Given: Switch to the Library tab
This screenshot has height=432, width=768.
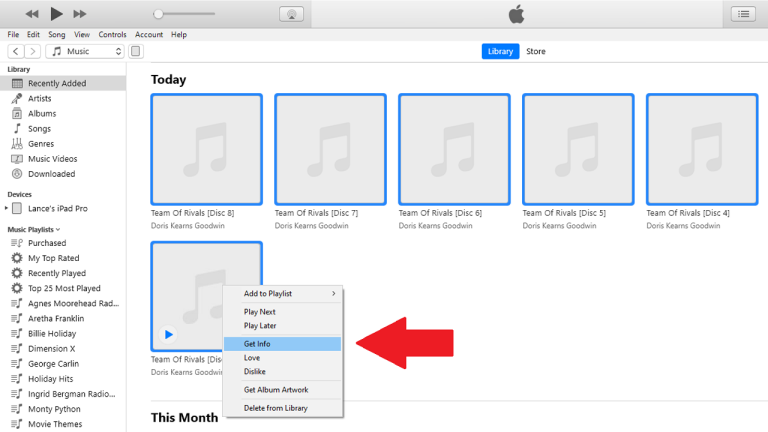Looking at the screenshot, I should (x=500, y=51).
